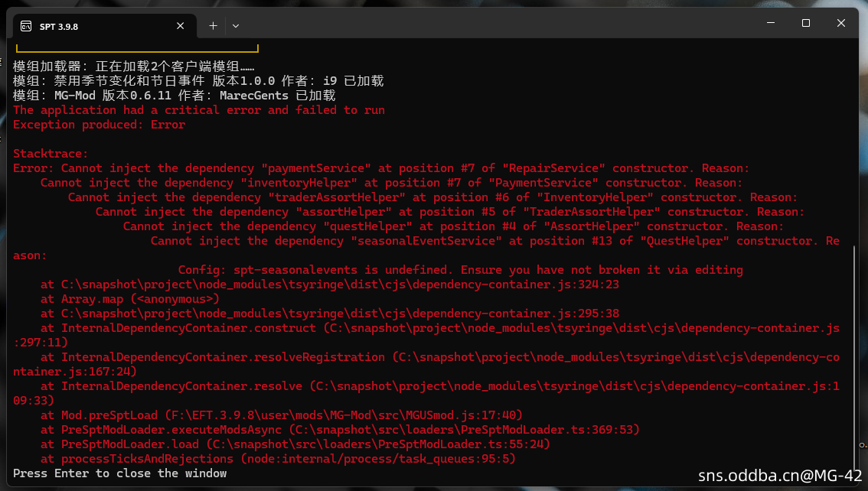The height and width of the screenshot is (491, 868).
Task: Click the MG-Mod 0.6.11 loaded line
Action: click(175, 96)
